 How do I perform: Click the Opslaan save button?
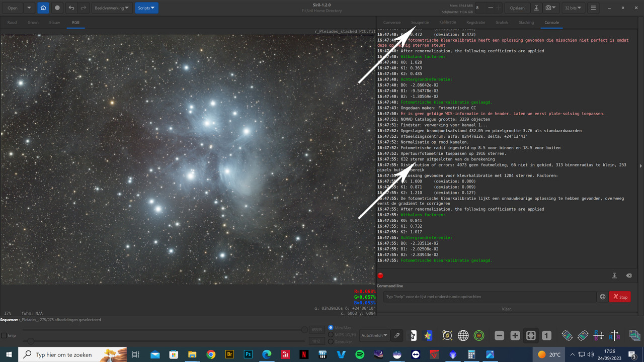tap(517, 8)
